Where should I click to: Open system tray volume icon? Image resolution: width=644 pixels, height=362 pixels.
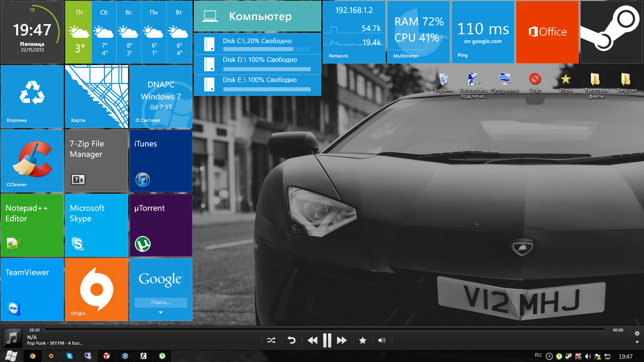pyautogui.click(x=588, y=356)
